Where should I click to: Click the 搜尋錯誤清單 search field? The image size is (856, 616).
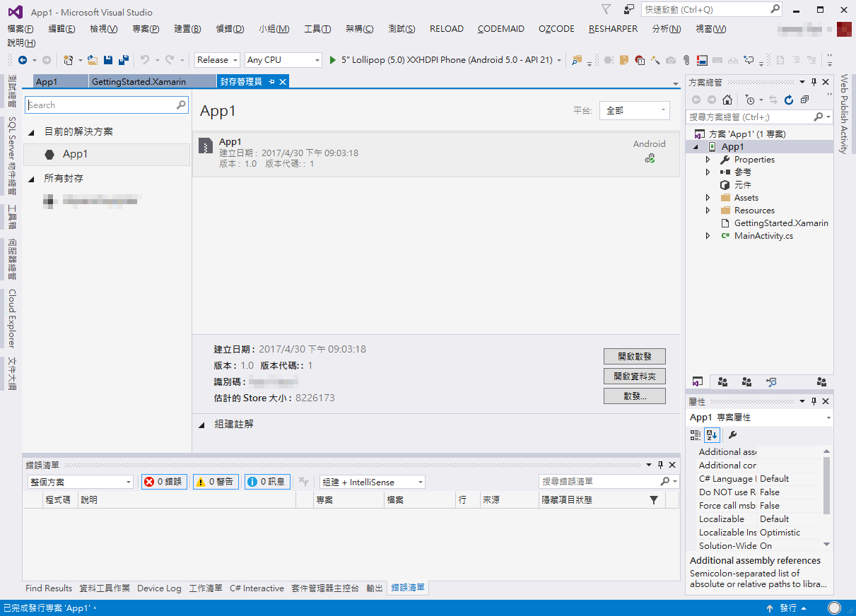[609, 482]
